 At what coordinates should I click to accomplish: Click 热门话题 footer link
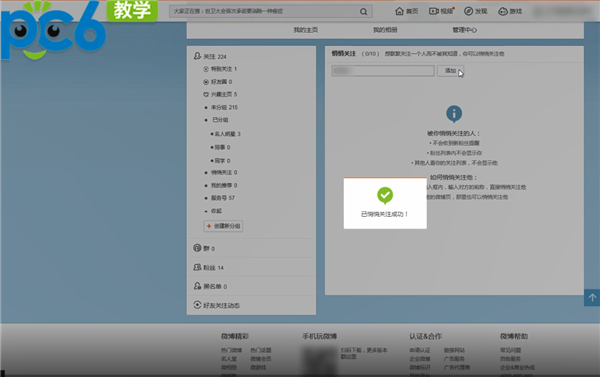pos(261,350)
